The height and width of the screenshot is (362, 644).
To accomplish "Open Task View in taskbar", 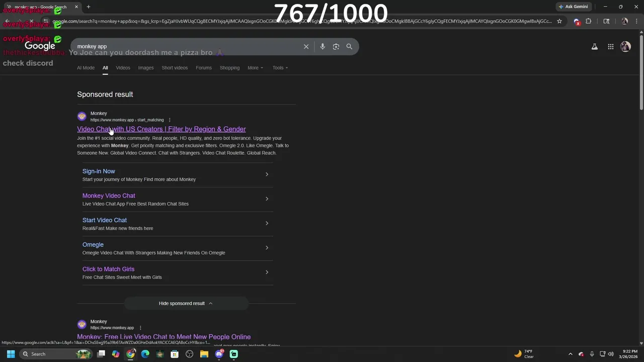I will pos(101,354).
